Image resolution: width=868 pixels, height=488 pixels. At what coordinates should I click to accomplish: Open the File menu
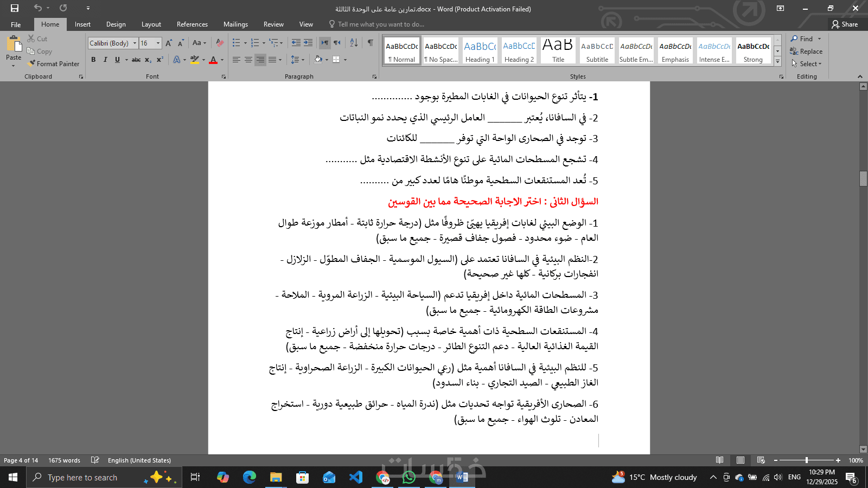click(16, 24)
